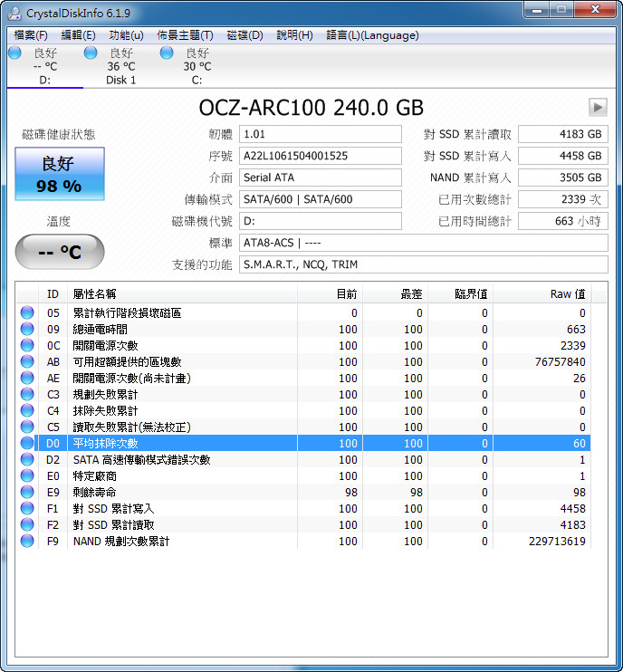Select the Disk 1 tab at 36 °C
623x672 pixels.
click(120, 66)
